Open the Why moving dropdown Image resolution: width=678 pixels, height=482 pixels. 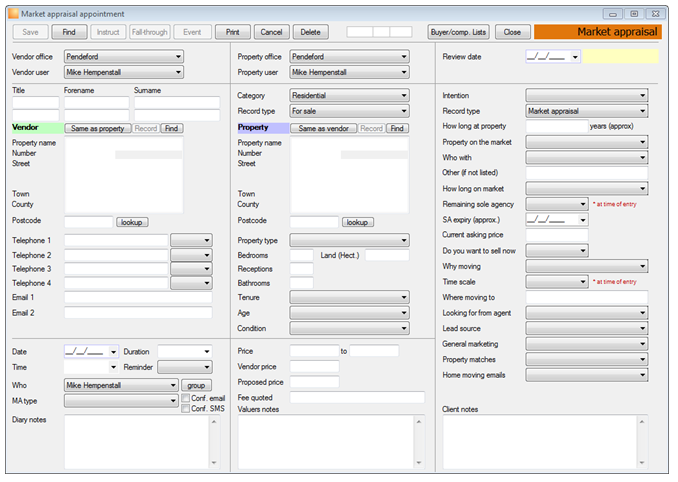(587, 266)
